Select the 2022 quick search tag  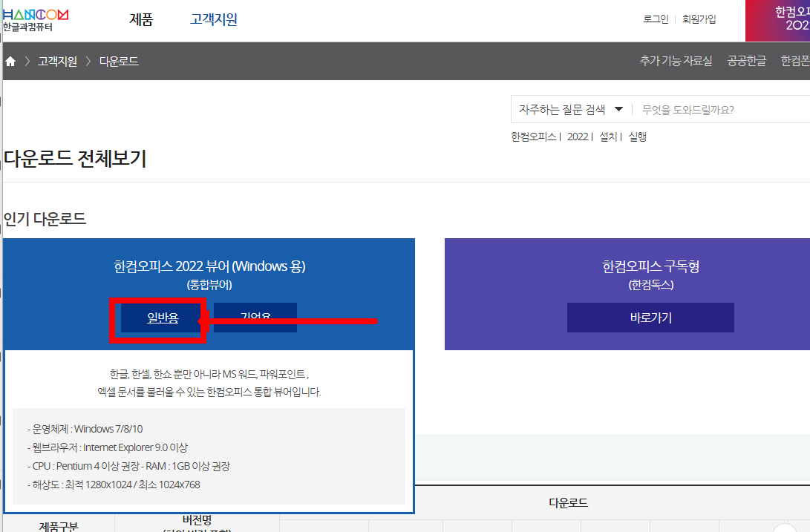pos(578,137)
